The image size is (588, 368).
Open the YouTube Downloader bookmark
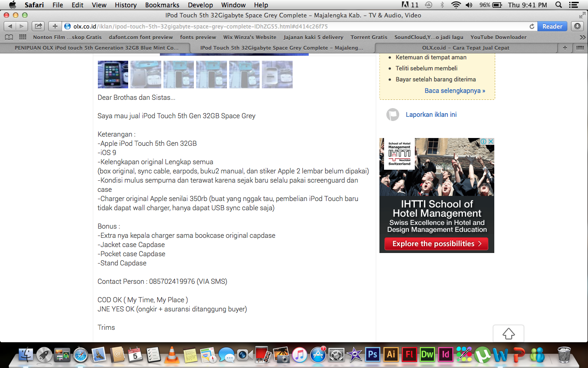click(x=498, y=37)
